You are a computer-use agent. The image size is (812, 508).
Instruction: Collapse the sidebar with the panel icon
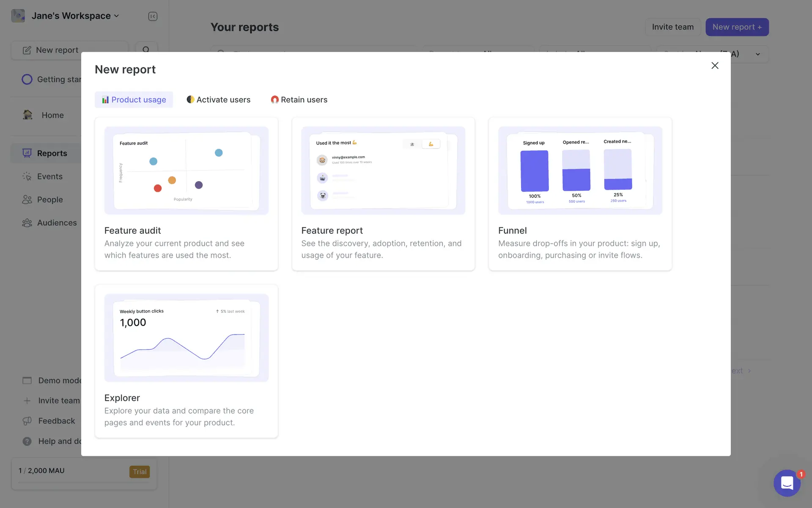(153, 17)
